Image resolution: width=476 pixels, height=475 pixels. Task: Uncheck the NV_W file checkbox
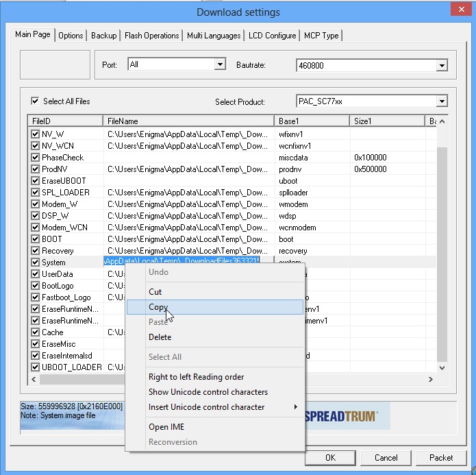[35, 134]
